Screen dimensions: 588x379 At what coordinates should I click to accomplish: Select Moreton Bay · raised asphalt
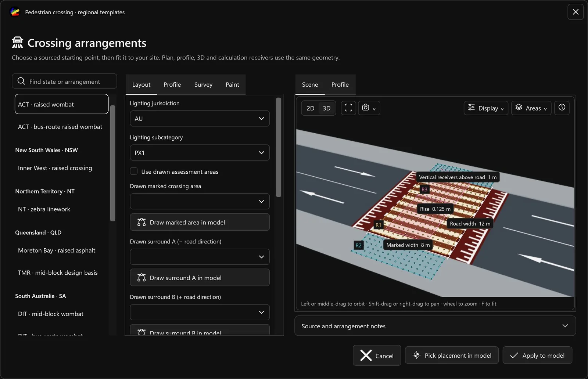point(61,250)
